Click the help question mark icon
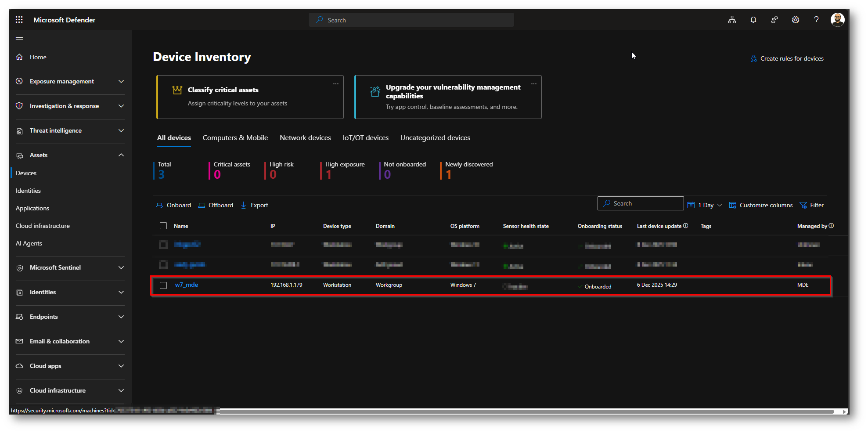Image resolution: width=868 pixels, height=433 pixels. (x=816, y=20)
